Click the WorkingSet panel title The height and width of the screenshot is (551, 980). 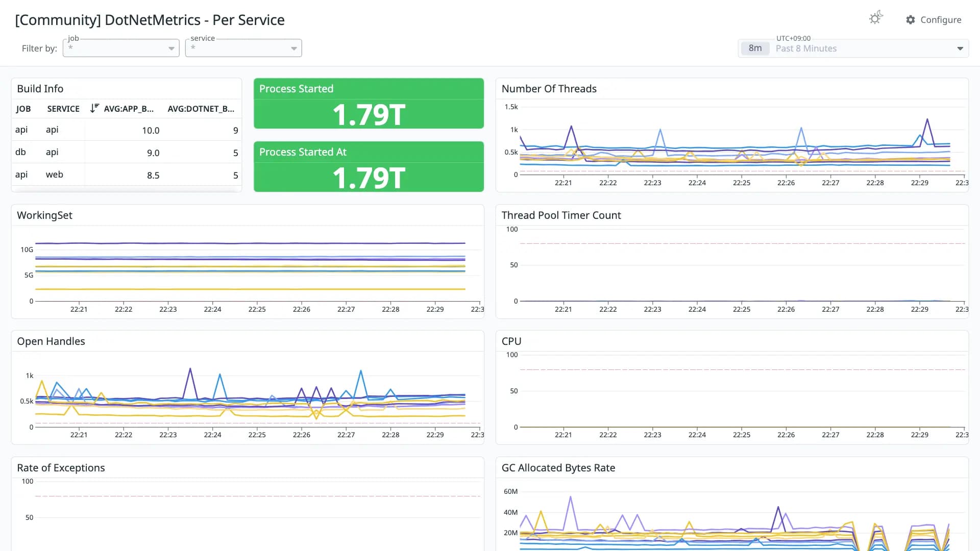45,215
